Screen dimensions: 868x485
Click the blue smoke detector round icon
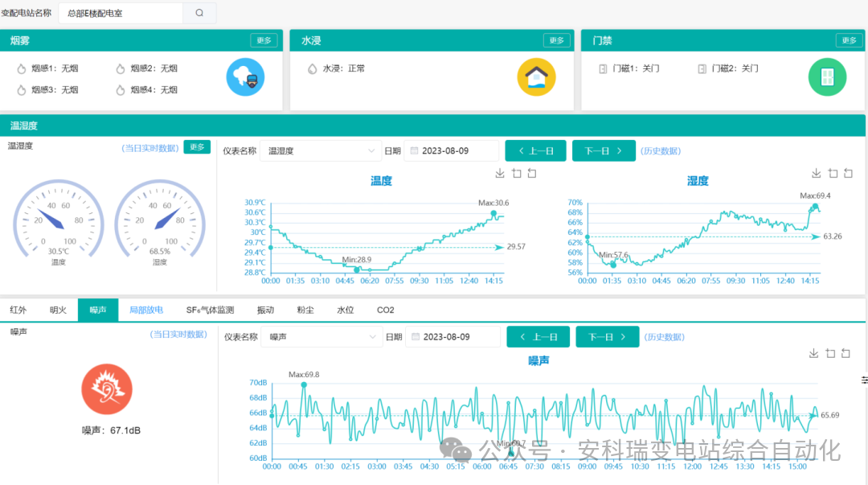(245, 77)
